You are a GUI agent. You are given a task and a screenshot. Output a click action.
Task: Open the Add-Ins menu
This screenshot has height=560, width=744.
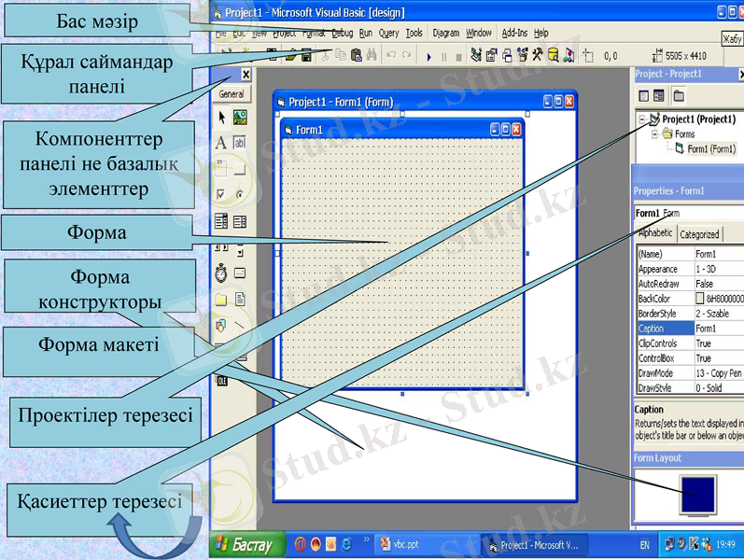coord(514,33)
